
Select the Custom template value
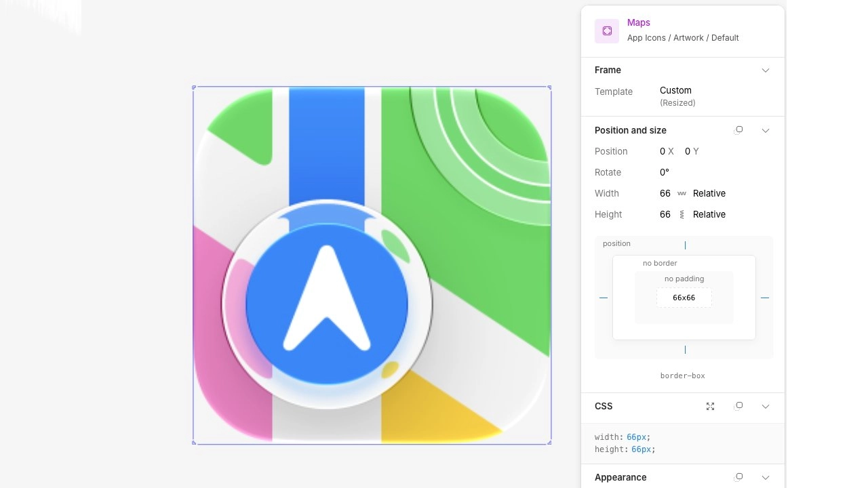click(x=675, y=90)
